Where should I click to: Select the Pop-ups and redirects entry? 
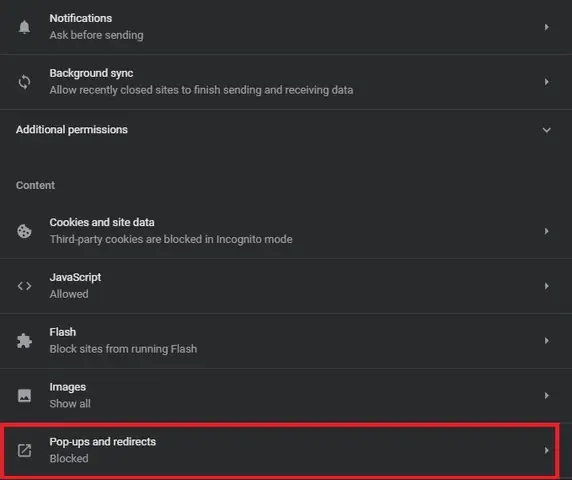280,450
